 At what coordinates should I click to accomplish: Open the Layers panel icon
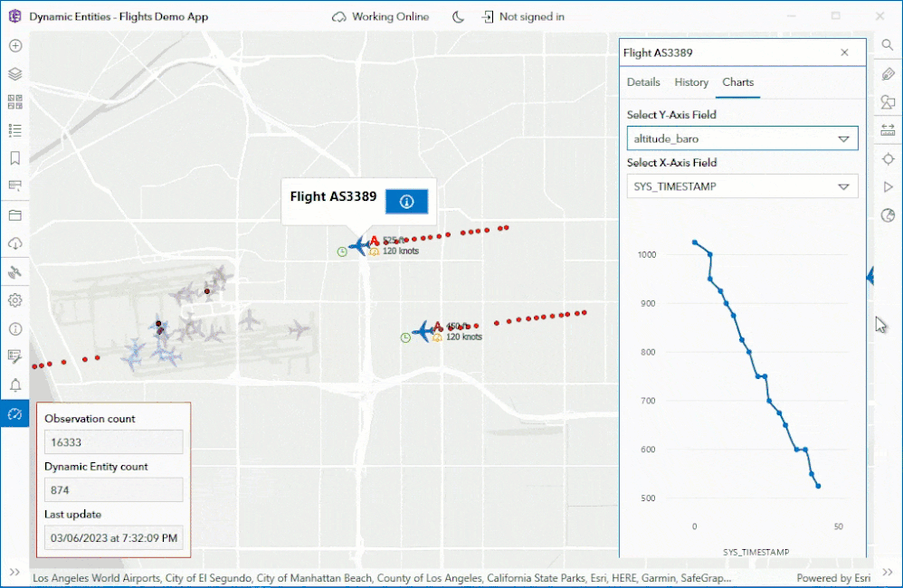tap(15, 73)
